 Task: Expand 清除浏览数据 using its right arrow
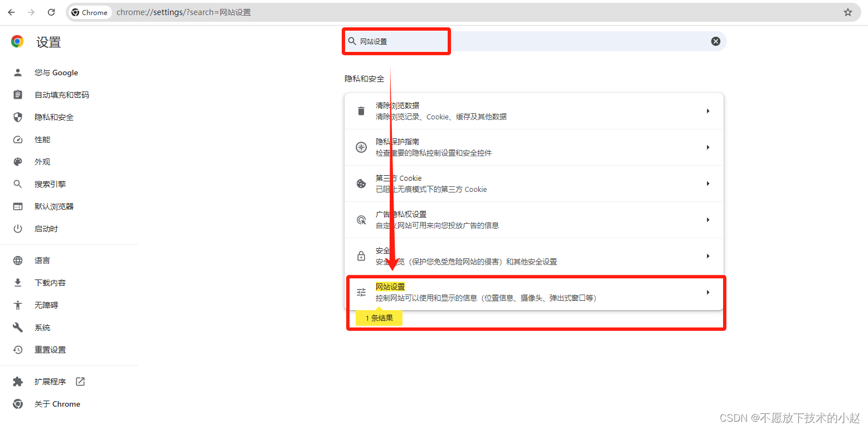pyautogui.click(x=708, y=111)
